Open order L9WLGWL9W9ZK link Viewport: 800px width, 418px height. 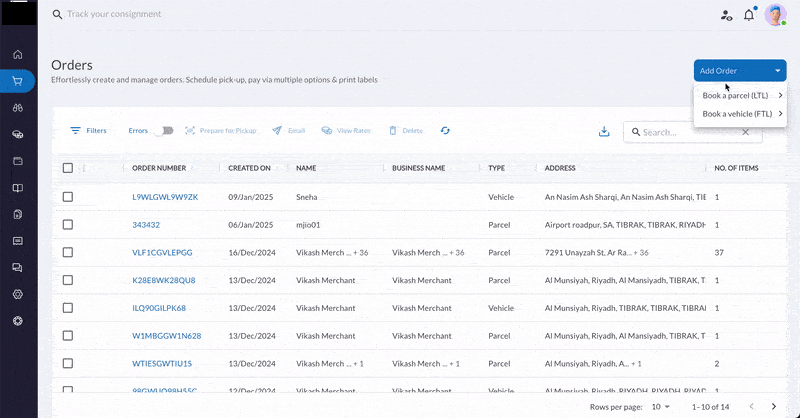pos(165,197)
